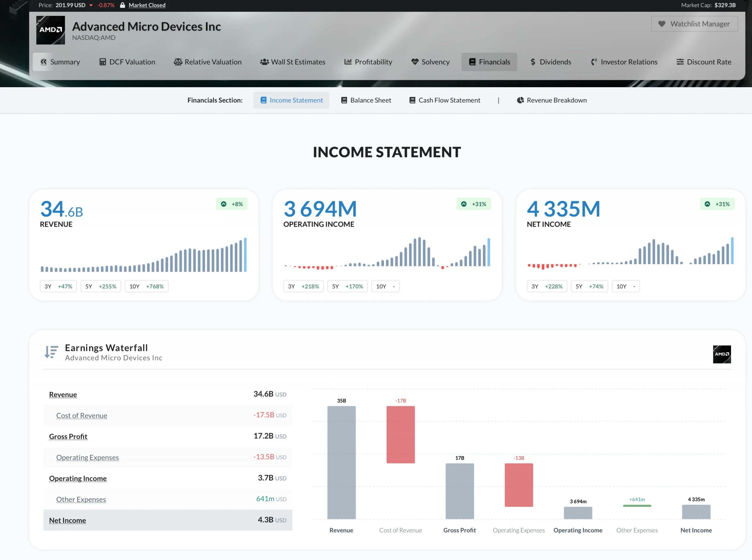Click the heart icon in Watchlist Manager
Screen dimensions: 752x560
click(662, 24)
